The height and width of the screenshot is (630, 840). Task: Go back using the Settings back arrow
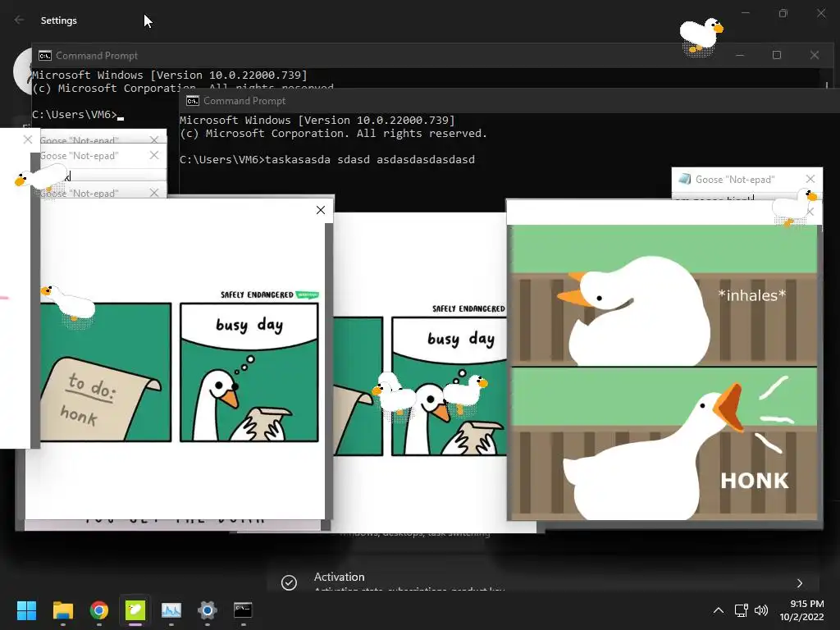tap(20, 20)
